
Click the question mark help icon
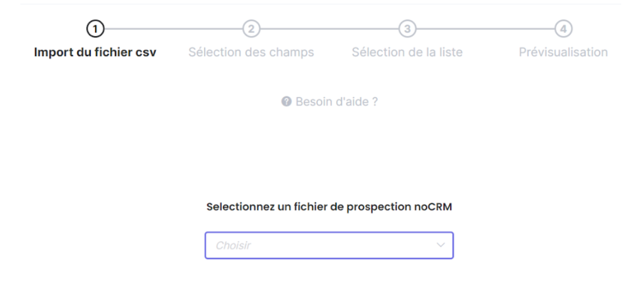coord(286,101)
